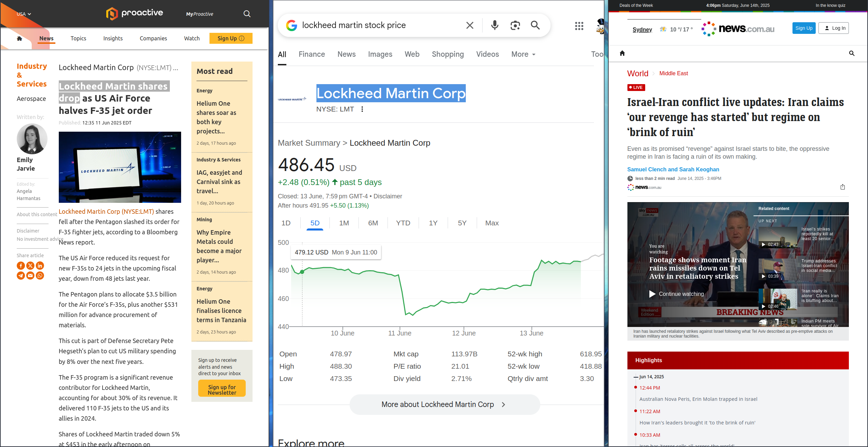Open Lockheed Martin Corp (NYSE:LMT) link

point(106,211)
